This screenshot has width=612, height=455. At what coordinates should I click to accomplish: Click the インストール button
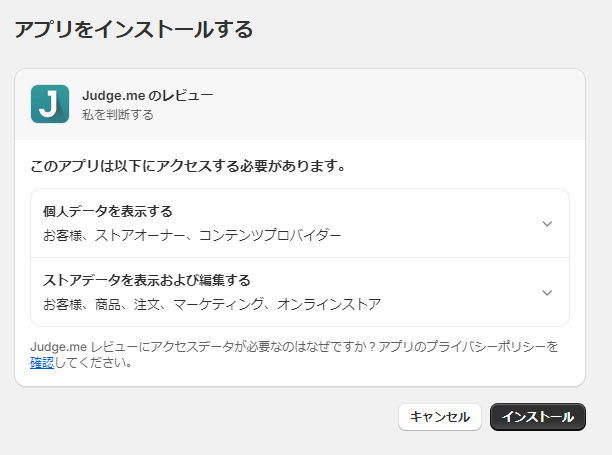[x=538, y=417]
